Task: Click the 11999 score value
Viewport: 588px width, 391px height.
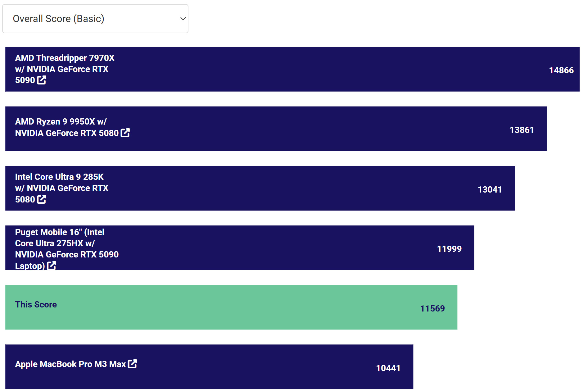Action: tap(449, 249)
